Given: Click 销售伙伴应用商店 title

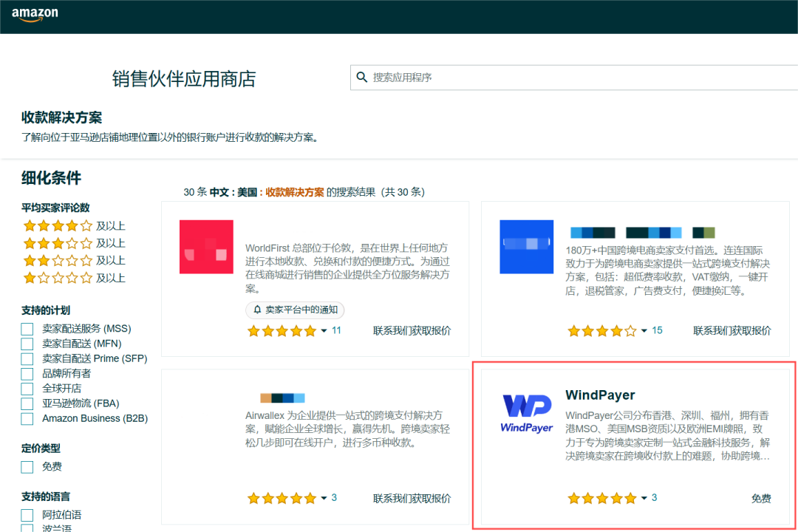Looking at the screenshot, I should click(184, 79).
